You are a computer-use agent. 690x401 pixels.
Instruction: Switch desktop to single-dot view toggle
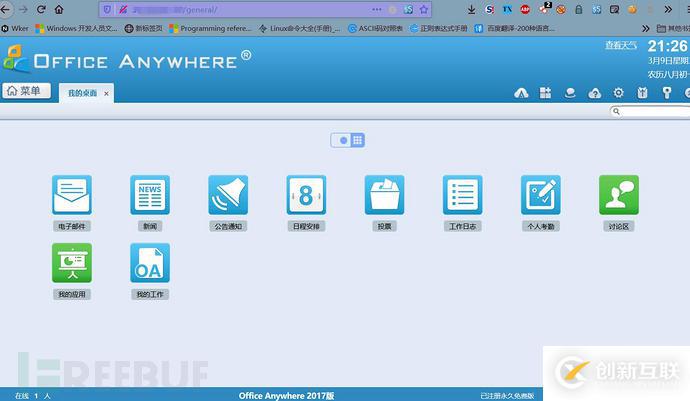coord(341,140)
